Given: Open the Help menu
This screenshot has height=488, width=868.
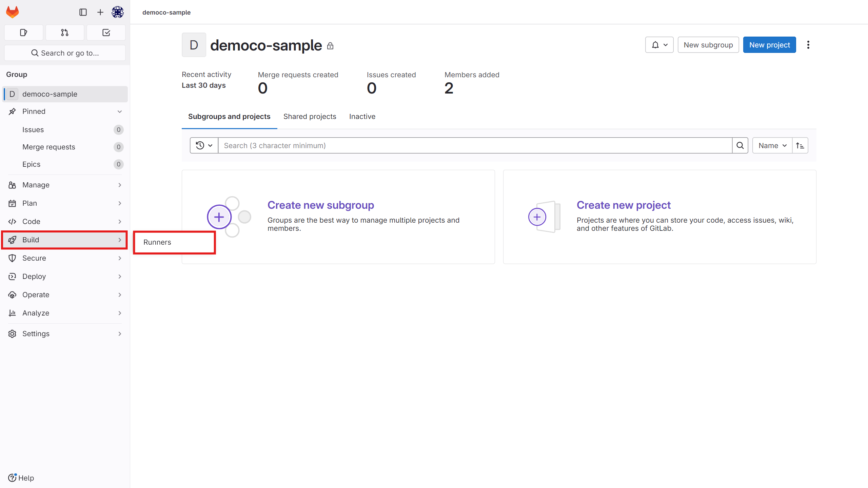Looking at the screenshot, I should pos(21,478).
